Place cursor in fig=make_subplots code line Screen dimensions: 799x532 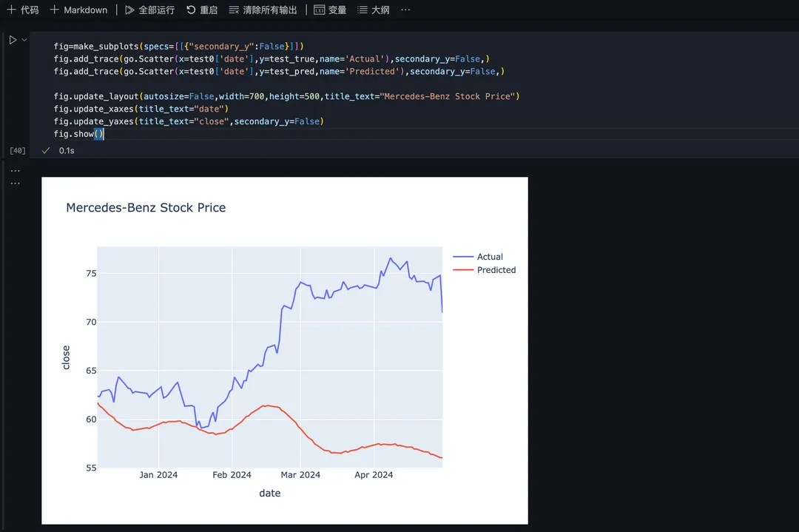click(x=178, y=47)
